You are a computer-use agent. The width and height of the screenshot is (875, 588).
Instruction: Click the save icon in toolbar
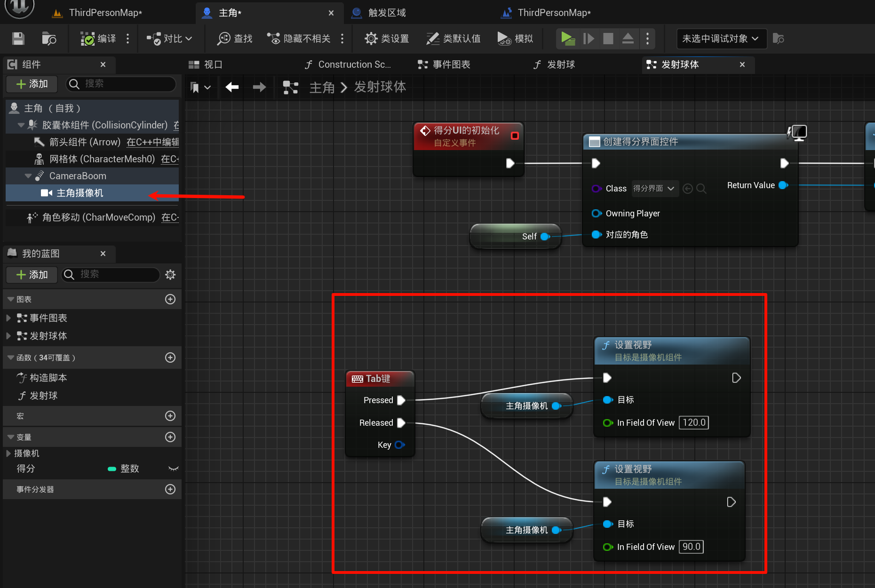pyautogui.click(x=18, y=39)
